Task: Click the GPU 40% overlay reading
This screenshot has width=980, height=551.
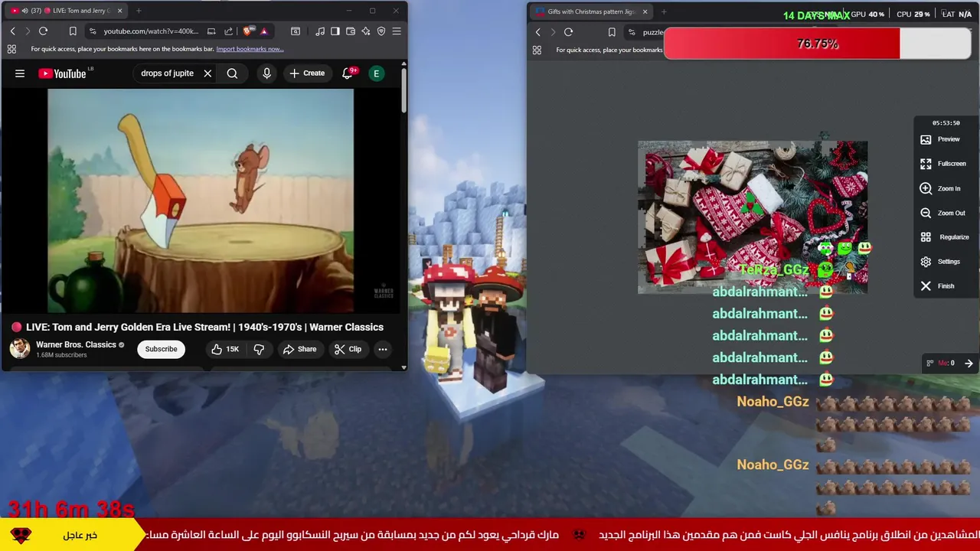Action: coord(867,14)
